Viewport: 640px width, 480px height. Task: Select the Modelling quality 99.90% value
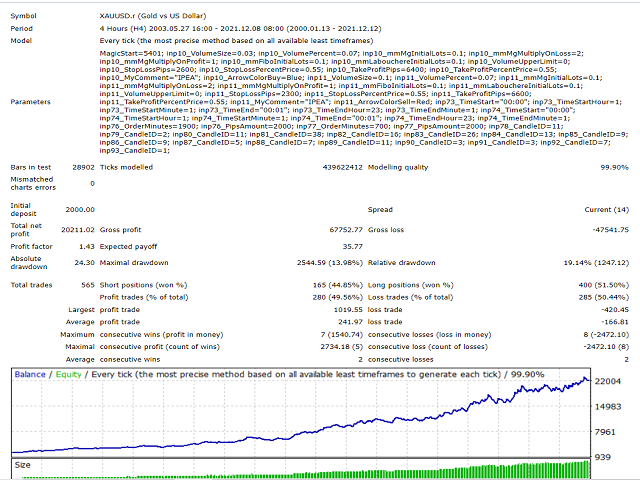tap(611, 168)
